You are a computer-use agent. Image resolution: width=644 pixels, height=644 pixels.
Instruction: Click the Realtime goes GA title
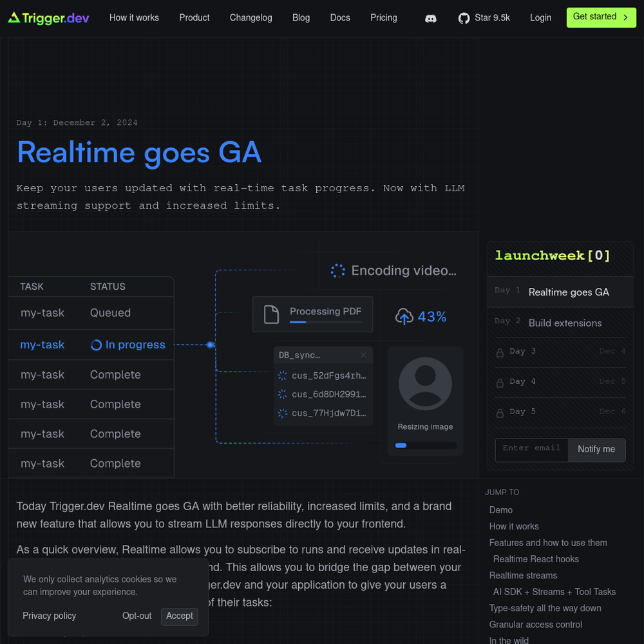(139, 153)
